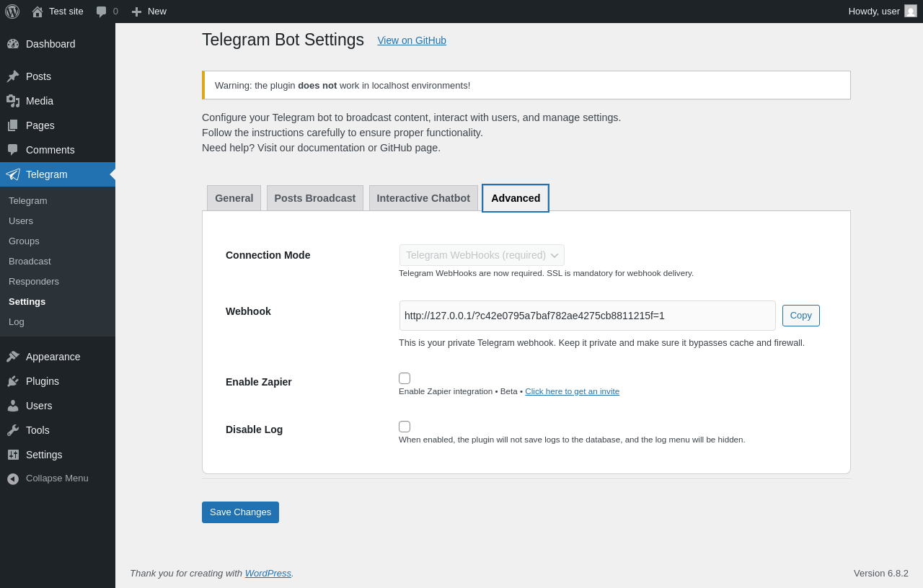This screenshot has height=588, width=923.
Task: Click the Version 6.8.2 footer text
Action: [881, 573]
